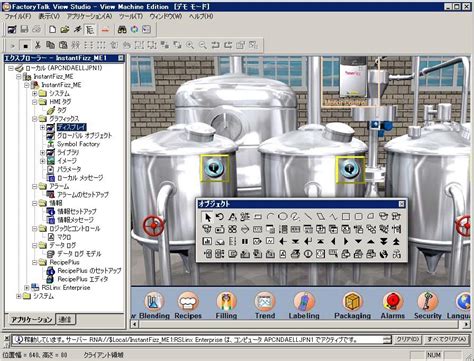Click the Packaging navigation button

[352, 305]
